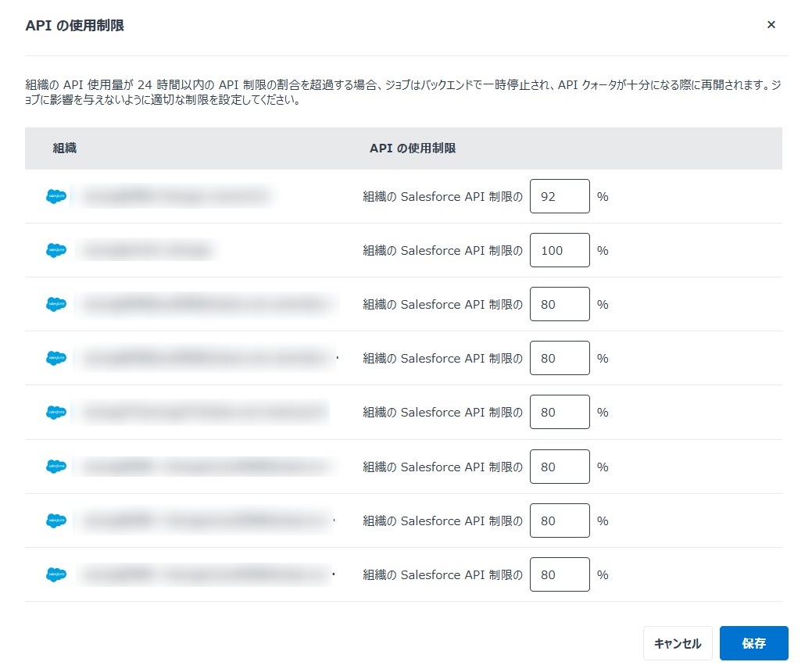Select the input field showing 100
Screen dimensions: 812x669
(560, 250)
